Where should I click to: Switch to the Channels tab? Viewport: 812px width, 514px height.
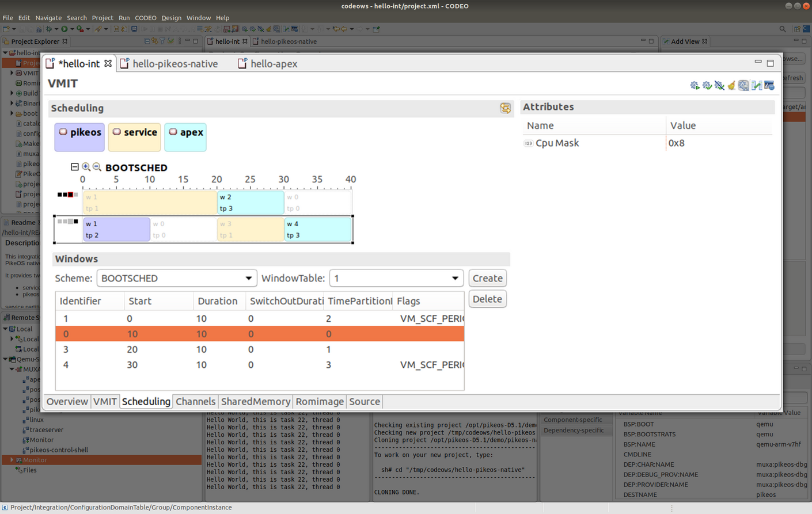pos(196,401)
